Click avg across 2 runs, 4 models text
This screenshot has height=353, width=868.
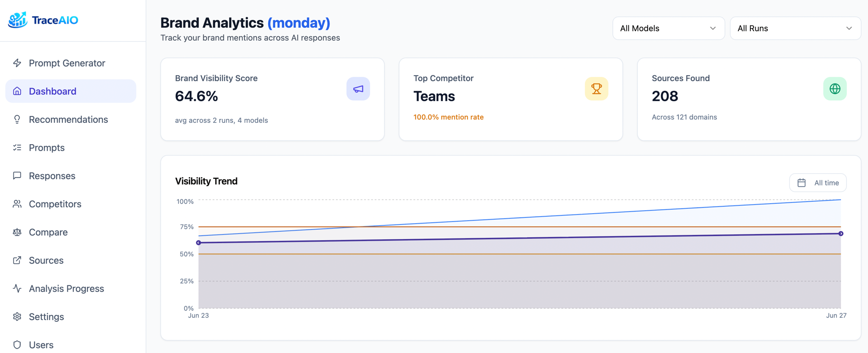[221, 120]
